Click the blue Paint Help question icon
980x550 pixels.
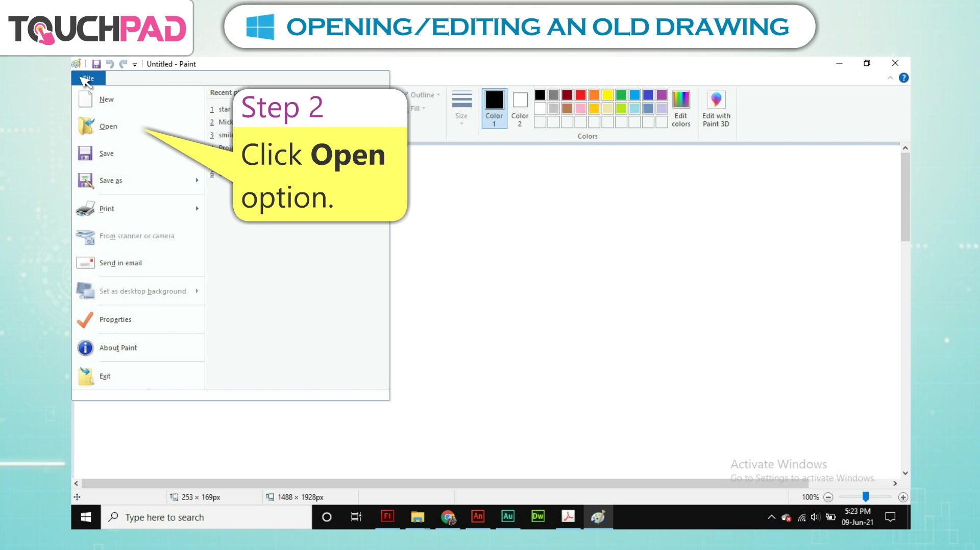pyautogui.click(x=903, y=78)
